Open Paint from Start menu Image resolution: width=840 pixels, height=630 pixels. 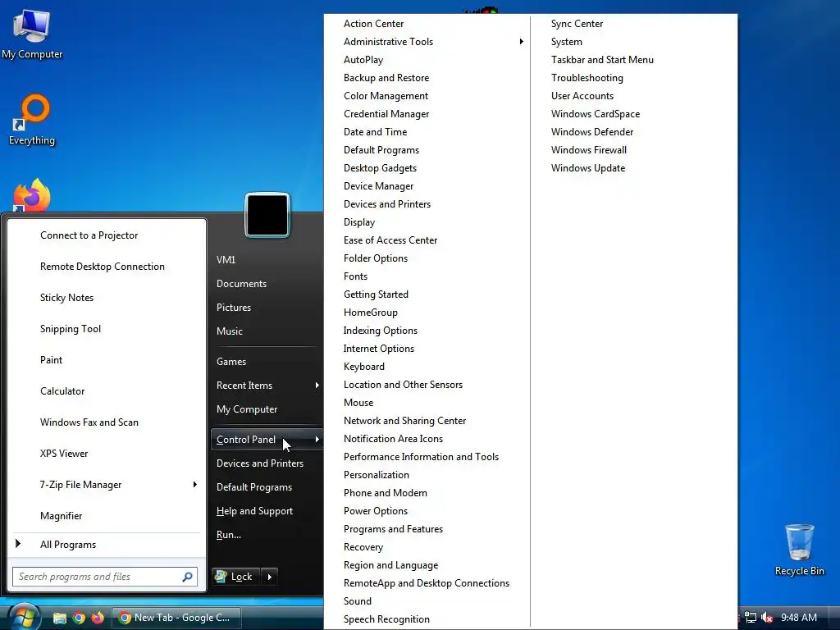(51, 360)
